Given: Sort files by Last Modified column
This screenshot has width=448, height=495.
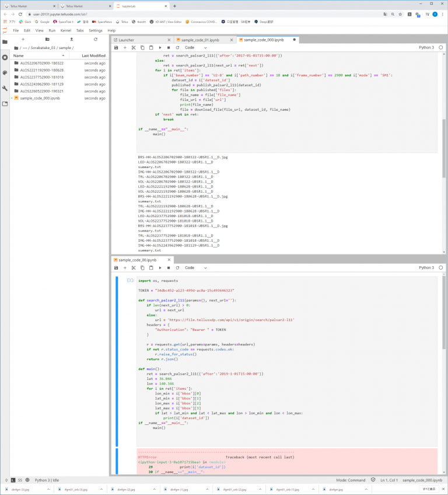Looking at the screenshot, I should pyautogui.click(x=88, y=55).
